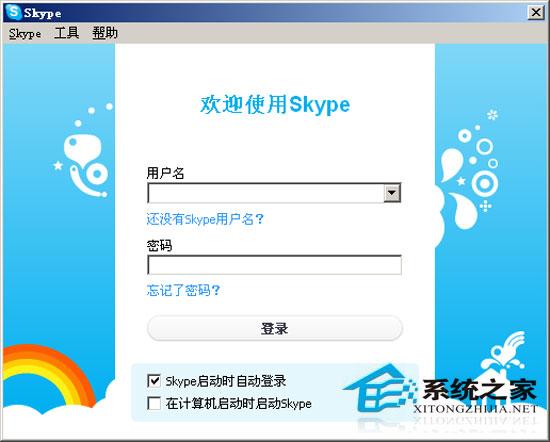This screenshot has width=550, height=442.
Task: Open the Skype menu
Action: point(25,33)
